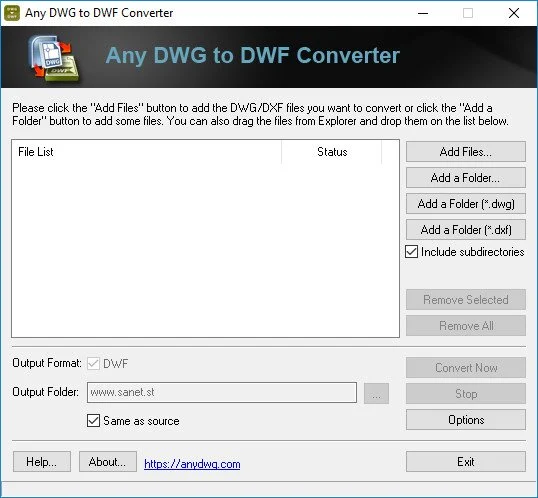Add a folder of *.dxf files
The width and height of the screenshot is (538, 498).
466,230
